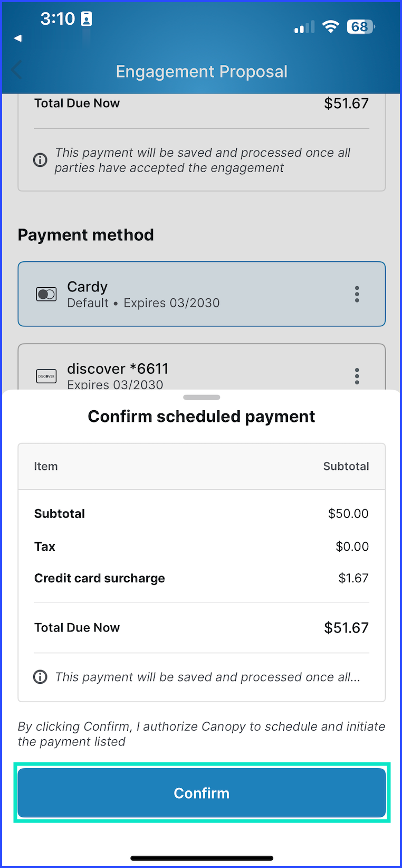Expand truncated 'payment will be saved' note
Viewport: 402px width, 868px height.
coord(207,677)
